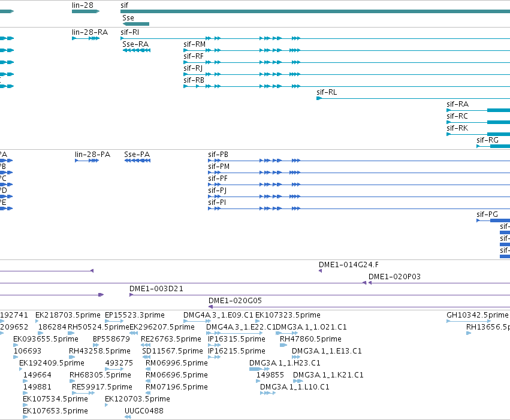This screenshot has width=510, height=420.
Task: Open EST RH50524.5prime
Action: click(98, 327)
